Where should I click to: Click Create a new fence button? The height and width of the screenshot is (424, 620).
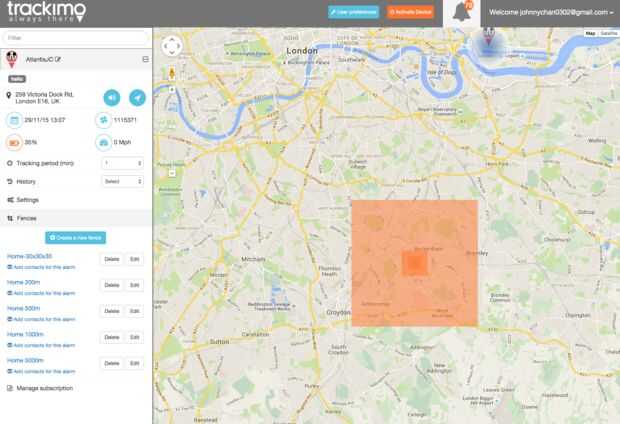76,238
